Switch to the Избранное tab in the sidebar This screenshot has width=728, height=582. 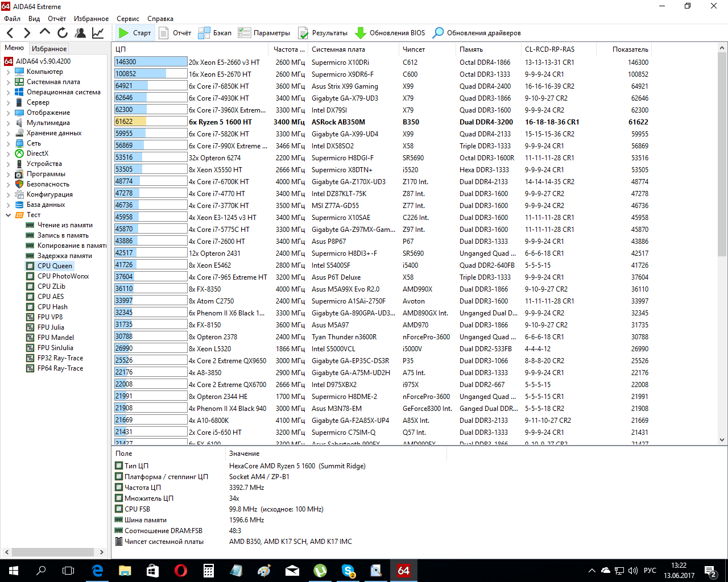click(x=49, y=49)
